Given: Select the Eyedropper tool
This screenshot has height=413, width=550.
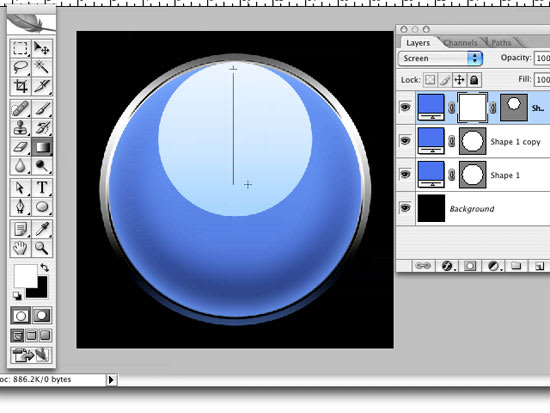Looking at the screenshot, I should [x=42, y=229].
